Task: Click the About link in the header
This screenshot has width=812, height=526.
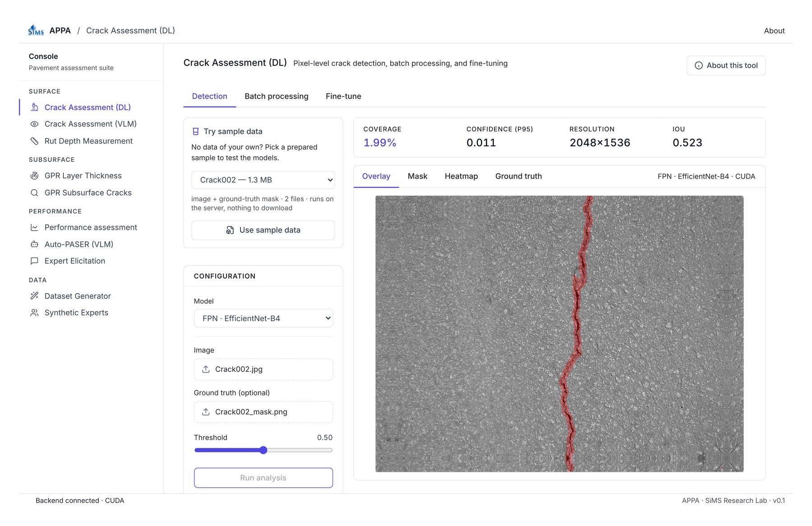Action: (774, 31)
